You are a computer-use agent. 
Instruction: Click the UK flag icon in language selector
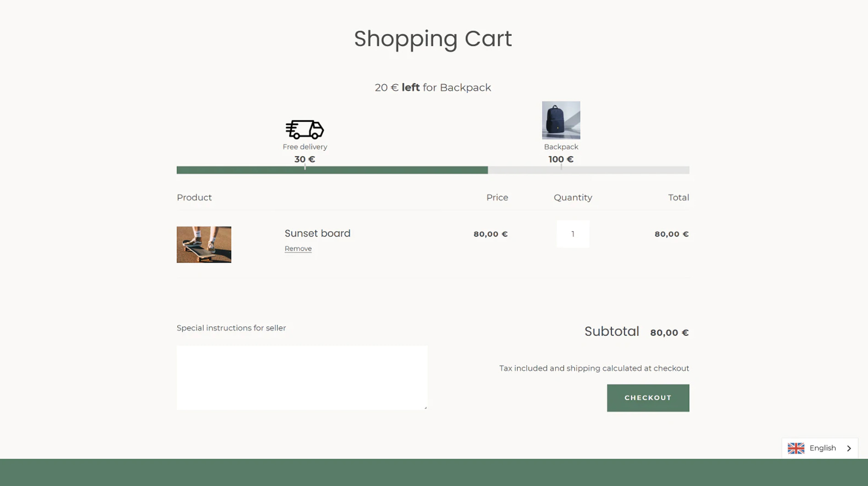pos(796,448)
